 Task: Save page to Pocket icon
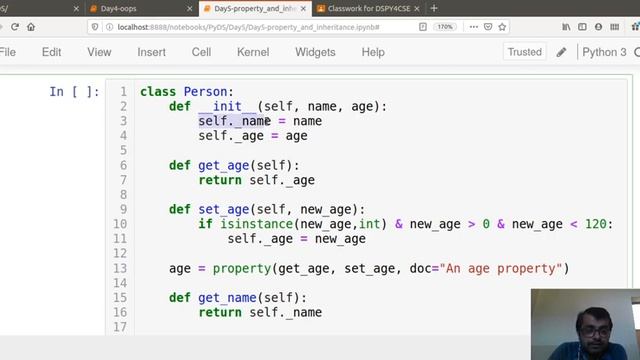[488, 27]
